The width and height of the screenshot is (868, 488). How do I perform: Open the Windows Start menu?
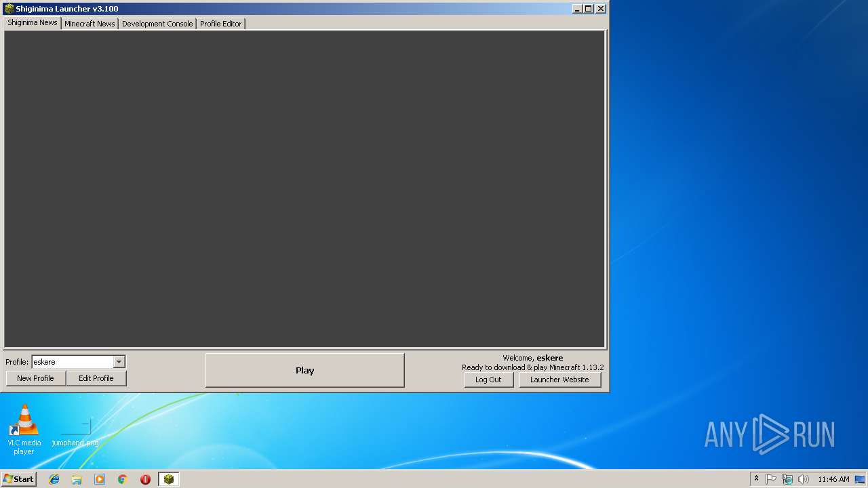18,479
